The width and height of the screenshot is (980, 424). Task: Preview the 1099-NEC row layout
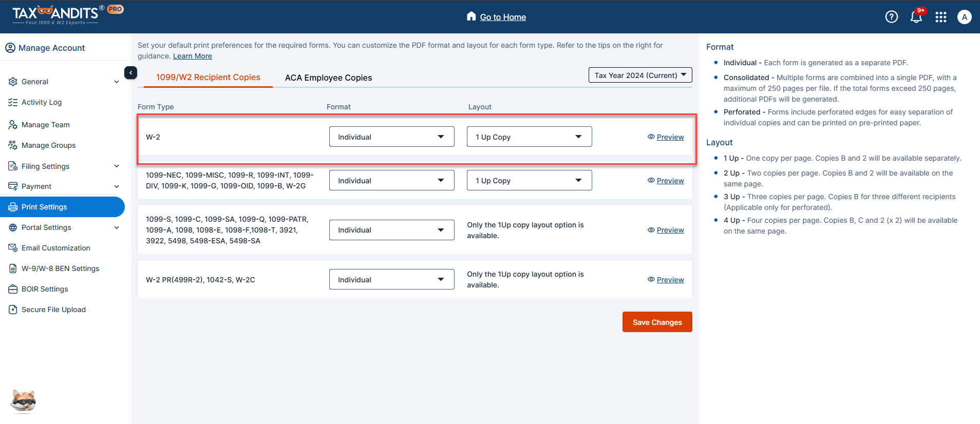(670, 181)
